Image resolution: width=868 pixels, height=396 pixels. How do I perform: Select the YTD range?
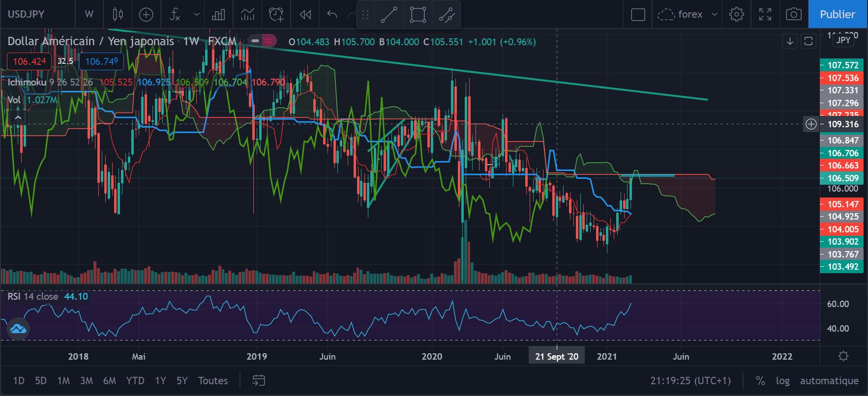(x=135, y=381)
